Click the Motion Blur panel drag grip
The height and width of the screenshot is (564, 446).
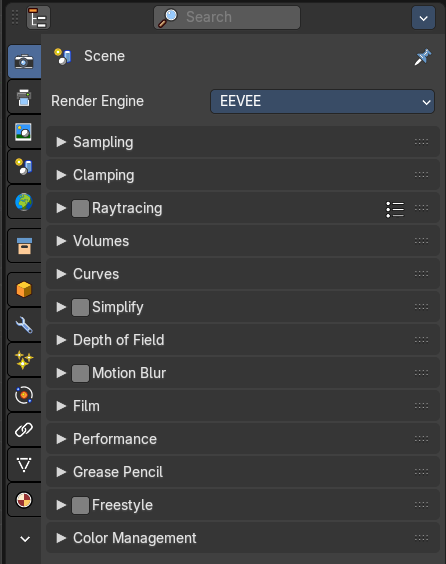421,373
